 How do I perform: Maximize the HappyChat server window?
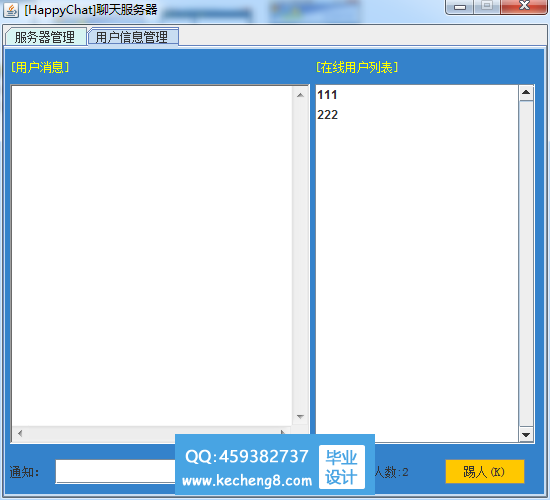click(x=487, y=6)
